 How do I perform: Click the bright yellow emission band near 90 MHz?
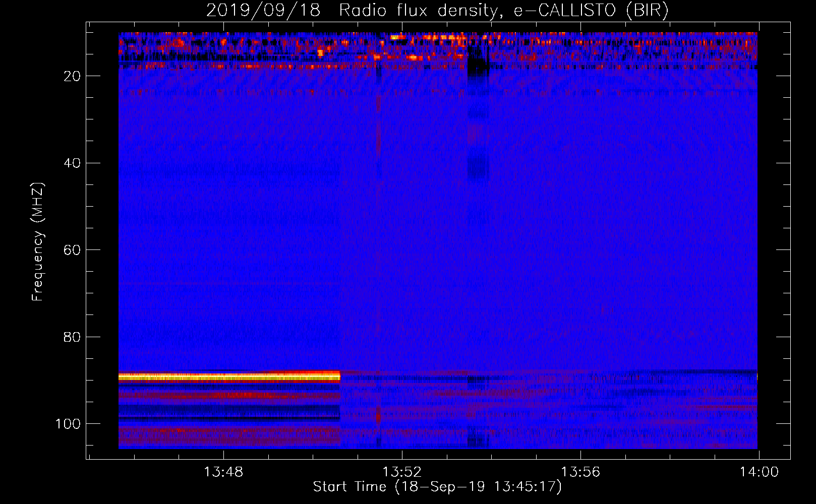click(229, 376)
